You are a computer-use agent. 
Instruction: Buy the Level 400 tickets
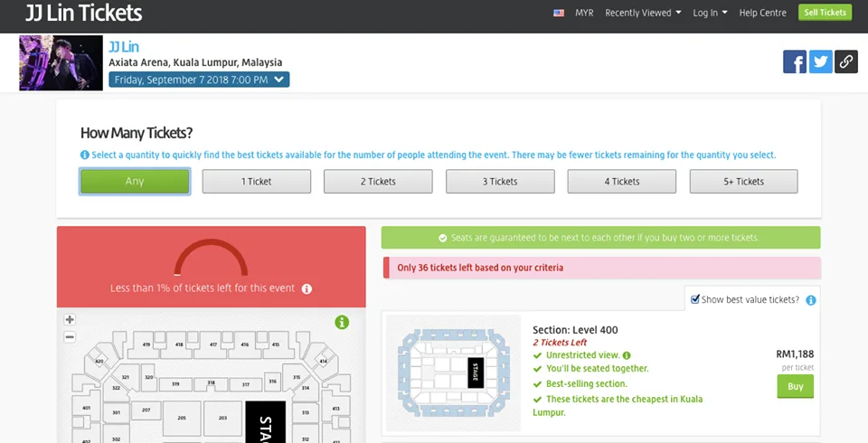coord(795,386)
